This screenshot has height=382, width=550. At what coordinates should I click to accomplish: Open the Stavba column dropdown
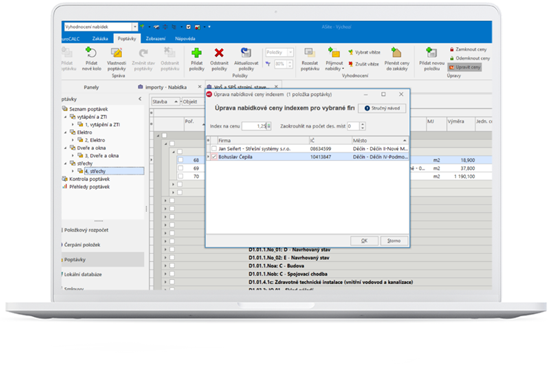tap(176, 102)
